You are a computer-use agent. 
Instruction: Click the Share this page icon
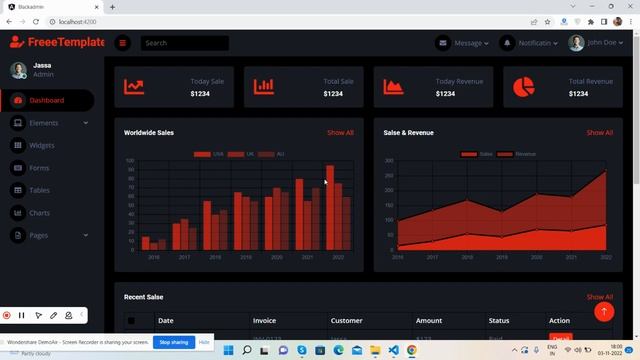pyautogui.click(x=534, y=22)
